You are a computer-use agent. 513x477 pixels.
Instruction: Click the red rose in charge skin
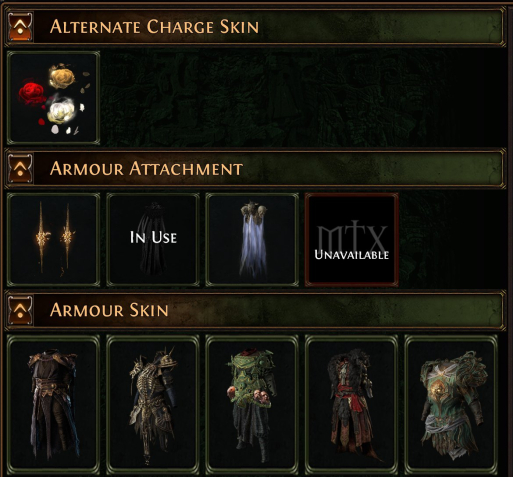[32, 92]
